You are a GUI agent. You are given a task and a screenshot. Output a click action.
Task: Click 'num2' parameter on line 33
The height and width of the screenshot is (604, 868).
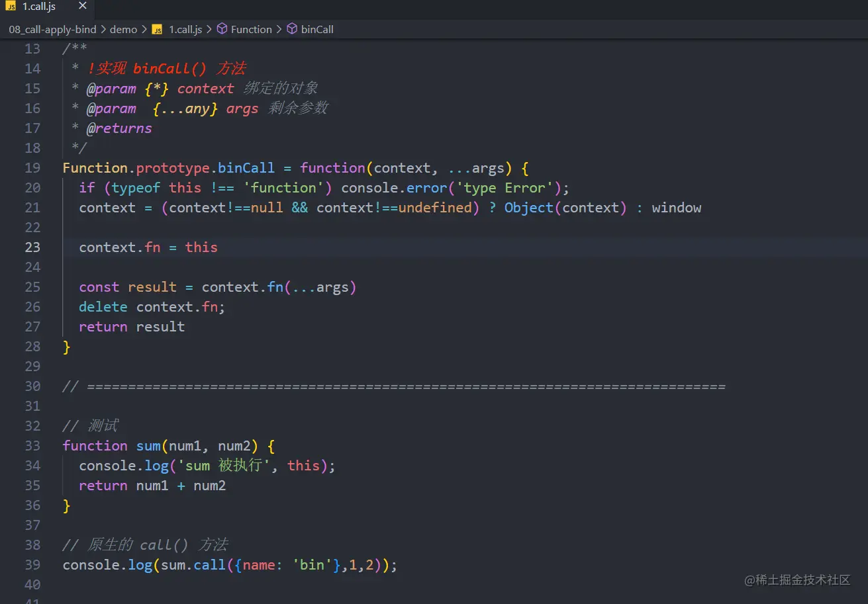coord(234,446)
